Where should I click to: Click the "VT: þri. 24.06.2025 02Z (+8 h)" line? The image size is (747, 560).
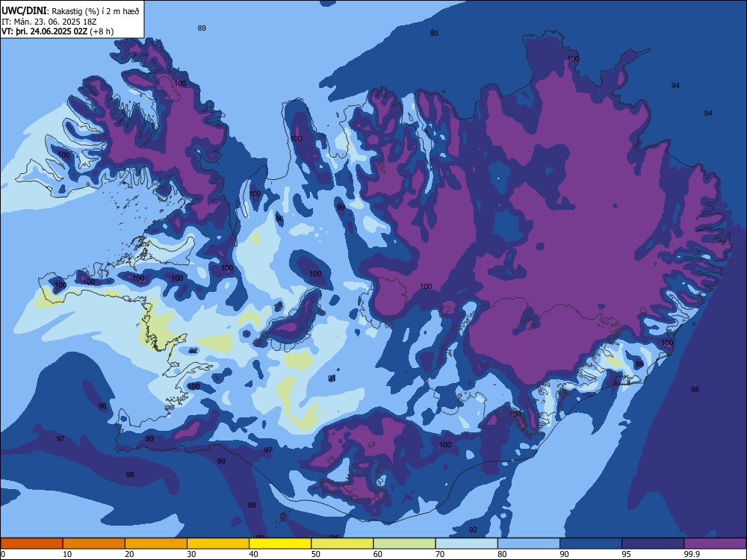(58, 31)
